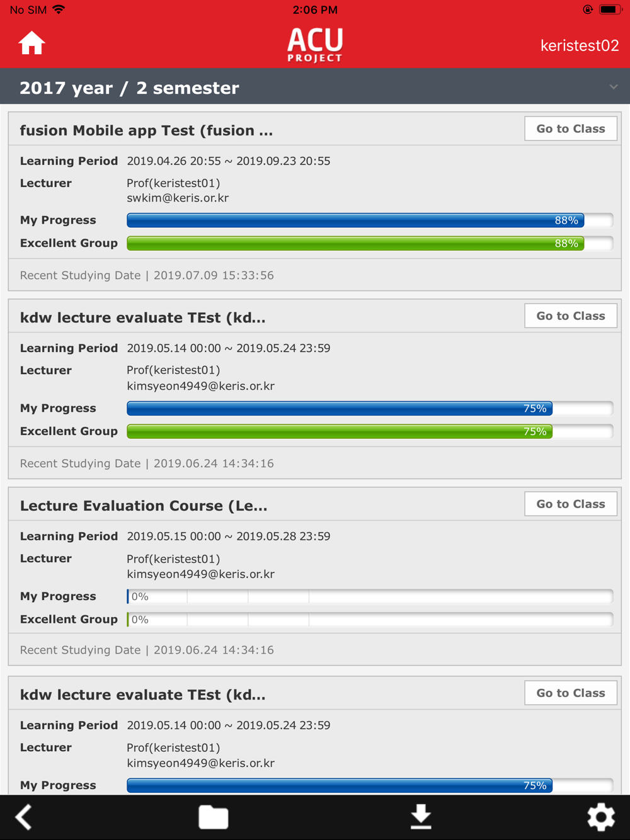Go to Class for Lecture Evaluation Course

coord(571,504)
